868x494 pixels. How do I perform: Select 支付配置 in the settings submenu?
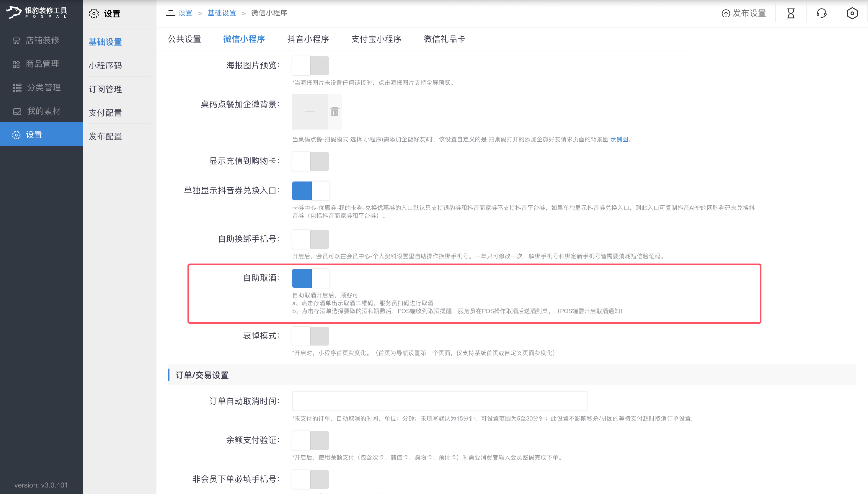[x=105, y=113]
